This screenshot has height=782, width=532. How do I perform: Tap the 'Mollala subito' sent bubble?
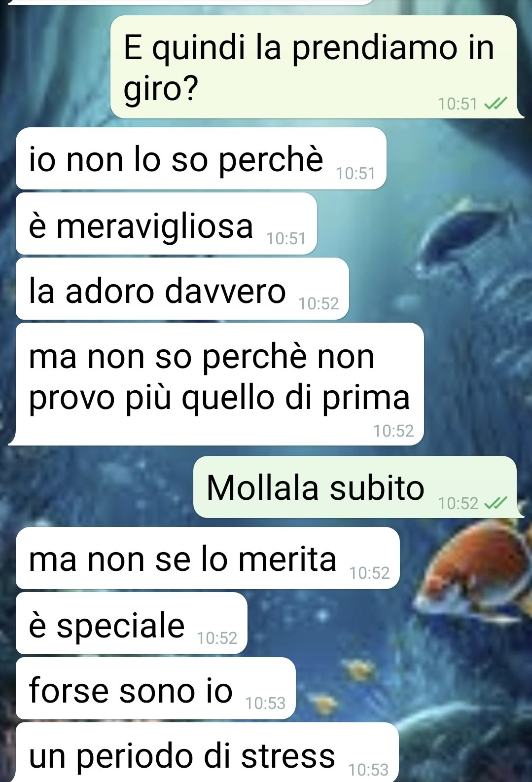[x=355, y=487]
